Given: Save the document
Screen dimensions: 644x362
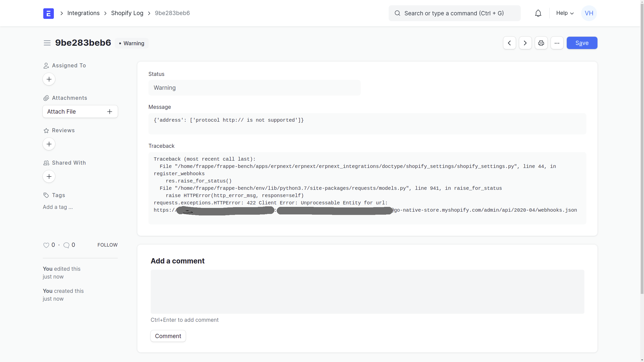Looking at the screenshot, I should point(582,43).
